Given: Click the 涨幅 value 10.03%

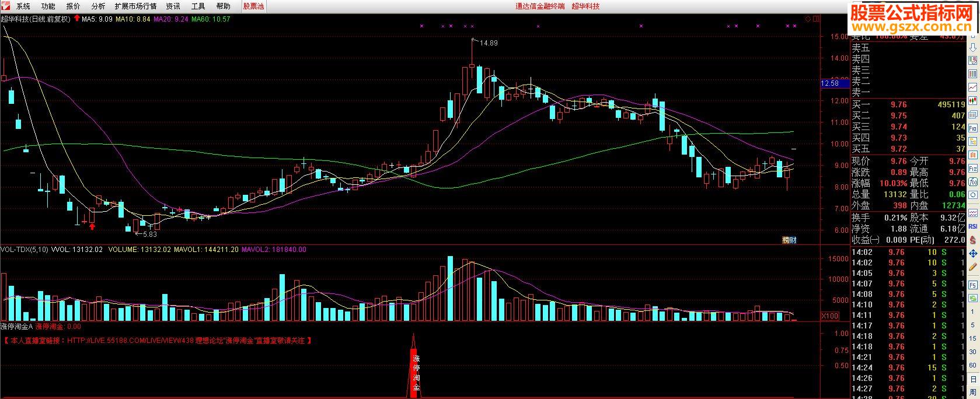Looking at the screenshot, I should 894,183.
